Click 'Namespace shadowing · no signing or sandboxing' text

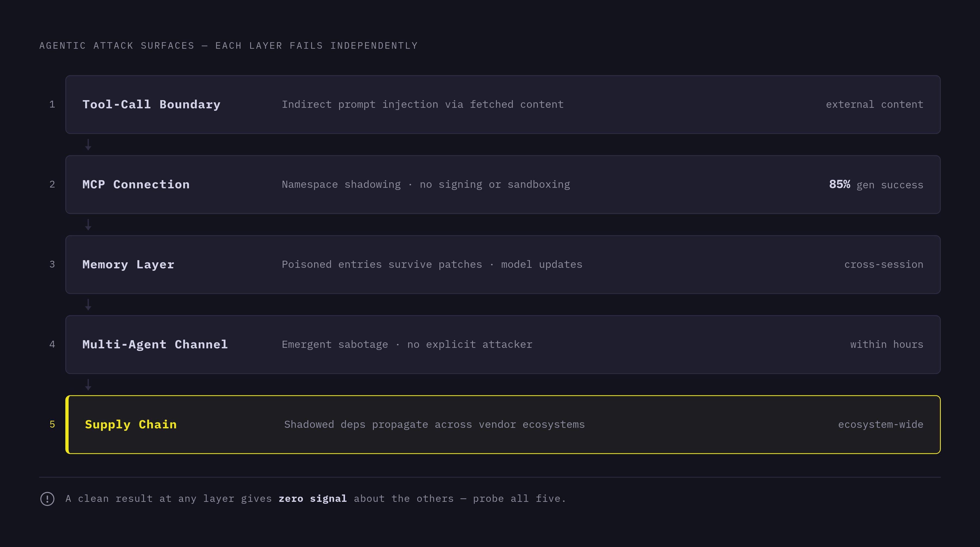(x=426, y=185)
